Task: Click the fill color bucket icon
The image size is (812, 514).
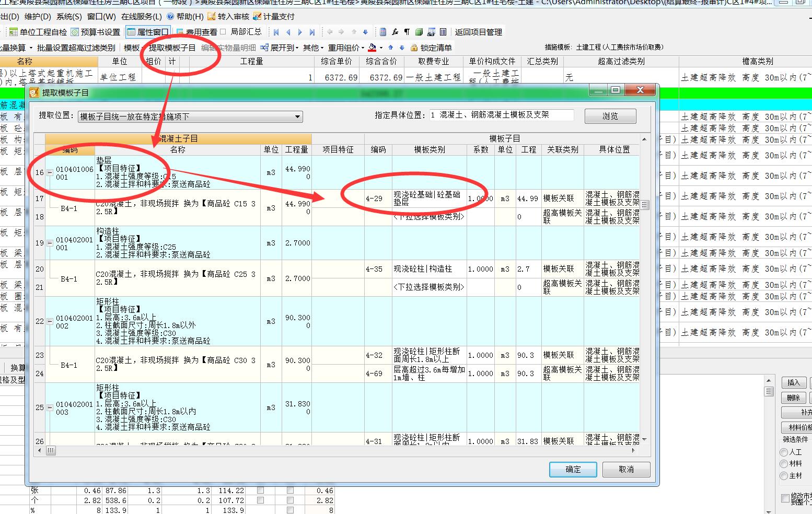Action: click(372, 48)
